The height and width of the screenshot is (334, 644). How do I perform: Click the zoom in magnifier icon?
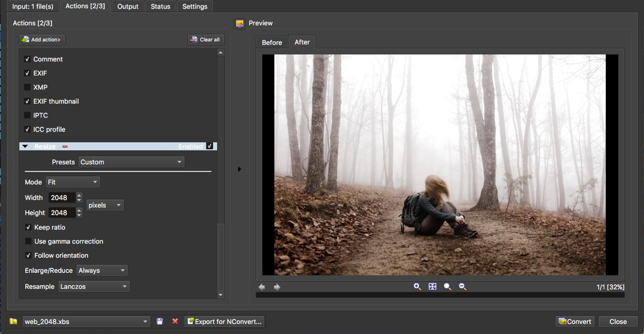417,286
